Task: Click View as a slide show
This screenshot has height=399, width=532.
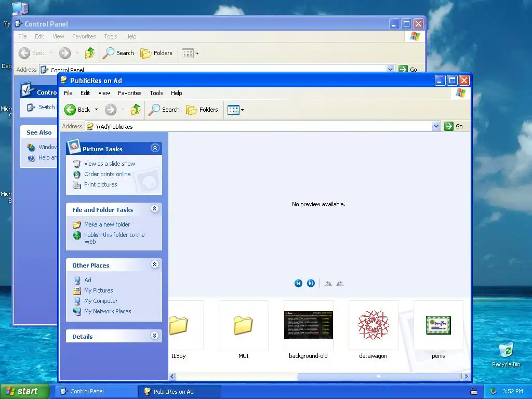Action: [x=109, y=164]
